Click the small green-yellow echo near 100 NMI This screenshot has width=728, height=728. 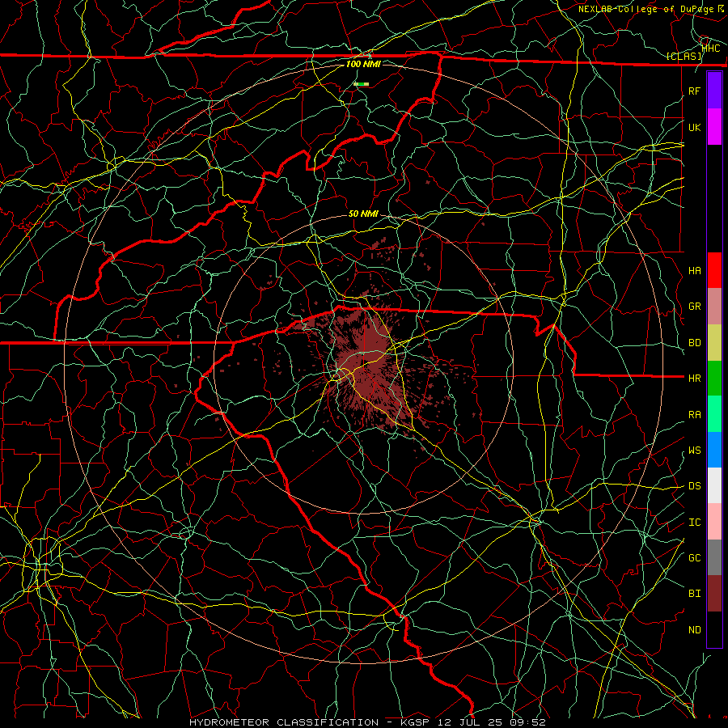click(x=362, y=84)
